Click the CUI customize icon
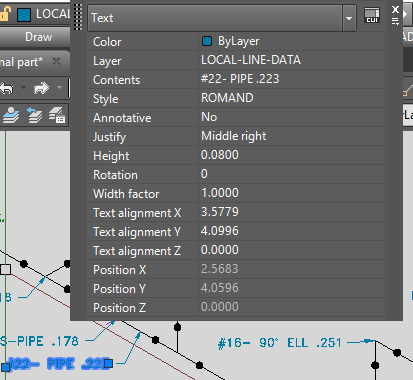This screenshot has height=380, width=413. pyautogui.click(x=372, y=15)
